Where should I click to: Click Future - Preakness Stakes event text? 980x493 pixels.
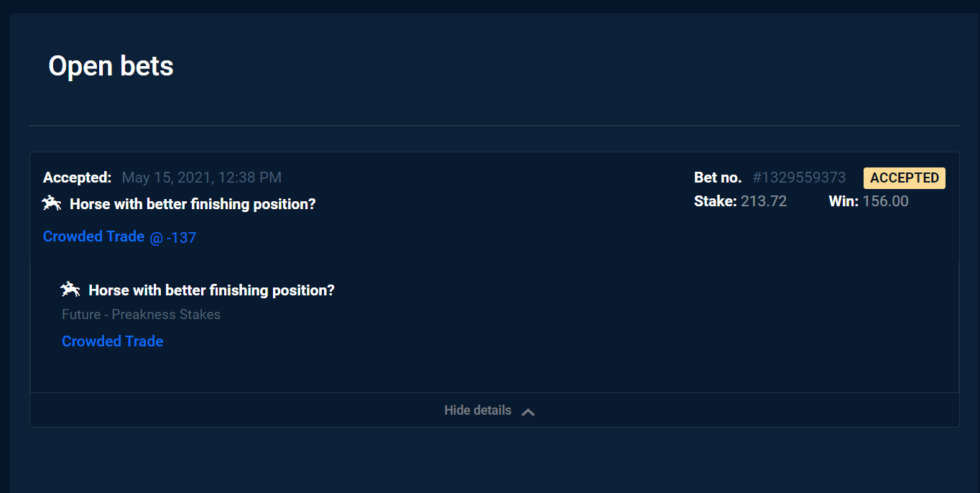tap(141, 315)
